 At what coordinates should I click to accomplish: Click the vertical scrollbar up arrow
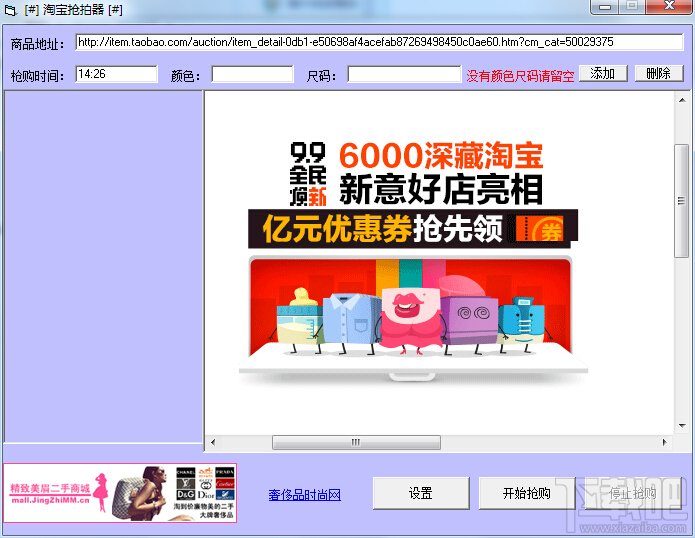point(682,100)
